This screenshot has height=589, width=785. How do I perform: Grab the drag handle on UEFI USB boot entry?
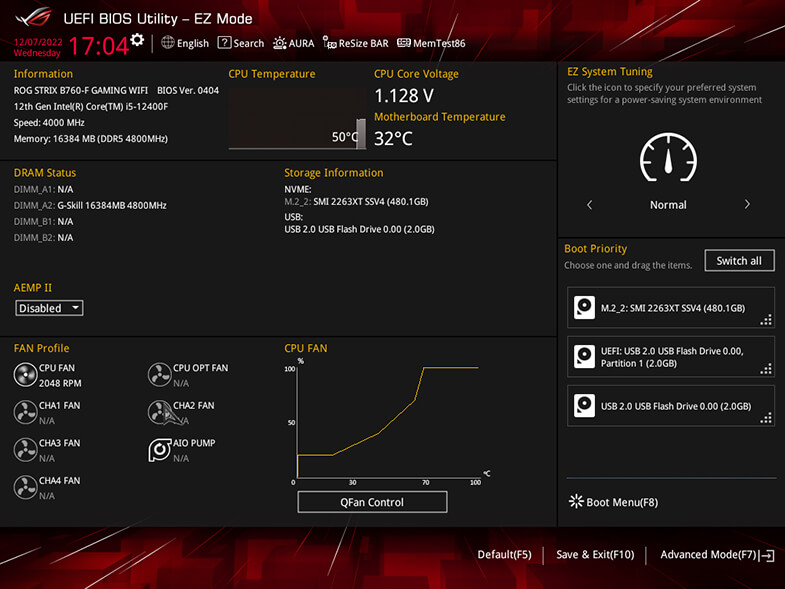tap(766, 369)
